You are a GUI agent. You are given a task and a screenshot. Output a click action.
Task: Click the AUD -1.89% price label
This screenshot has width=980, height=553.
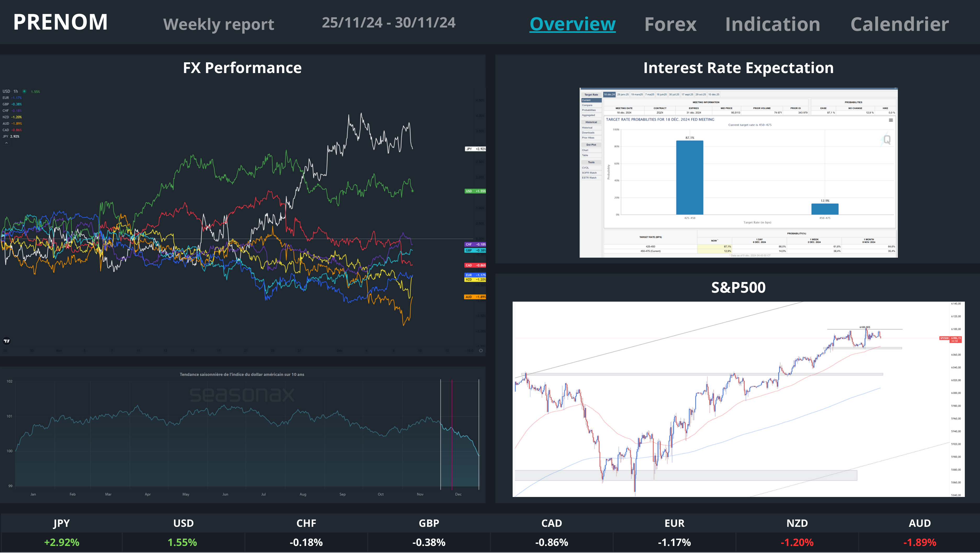[475, 297]
